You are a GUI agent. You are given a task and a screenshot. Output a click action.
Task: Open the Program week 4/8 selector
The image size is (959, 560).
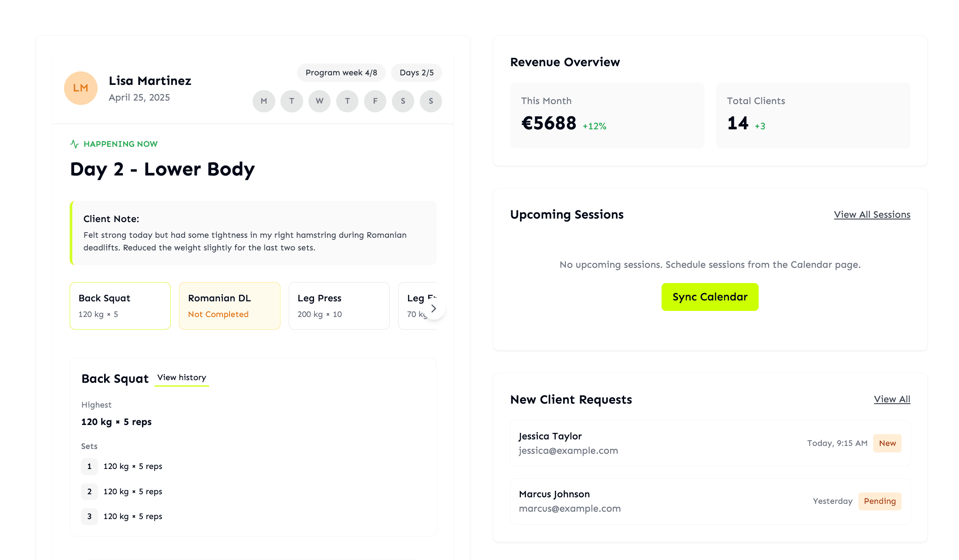[x=341, y=73]
